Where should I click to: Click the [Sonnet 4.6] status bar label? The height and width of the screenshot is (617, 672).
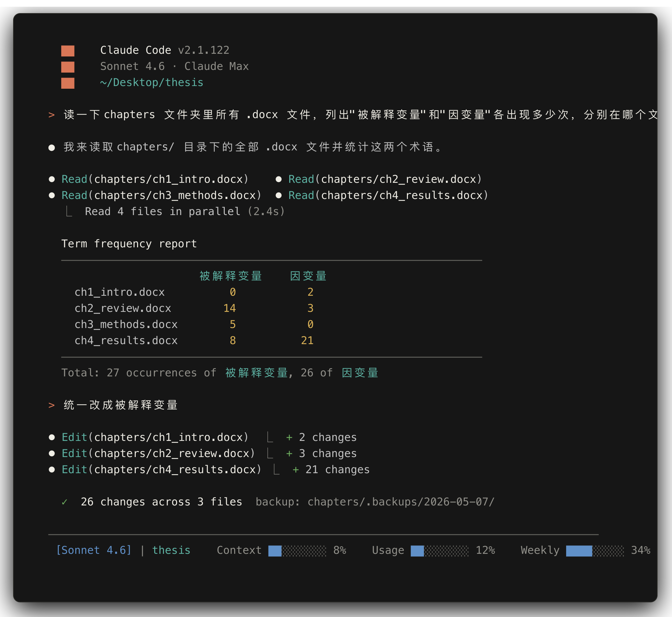pyautogui.click(x=94, y=550)
